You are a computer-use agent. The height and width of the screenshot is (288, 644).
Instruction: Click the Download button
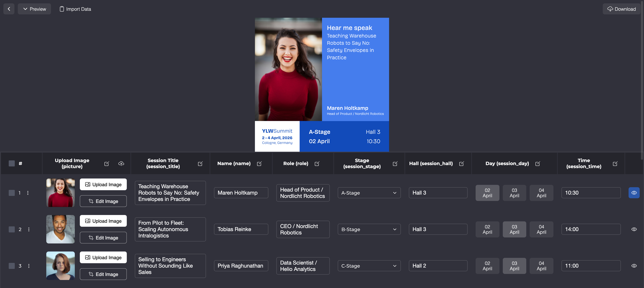point(621,9)
